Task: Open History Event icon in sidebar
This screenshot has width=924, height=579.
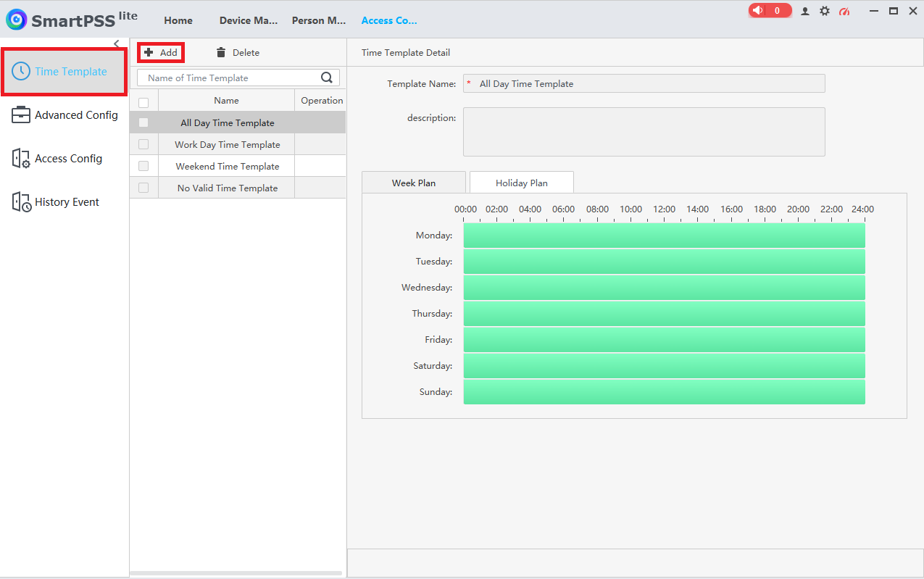Action: (x=21, y=202)
